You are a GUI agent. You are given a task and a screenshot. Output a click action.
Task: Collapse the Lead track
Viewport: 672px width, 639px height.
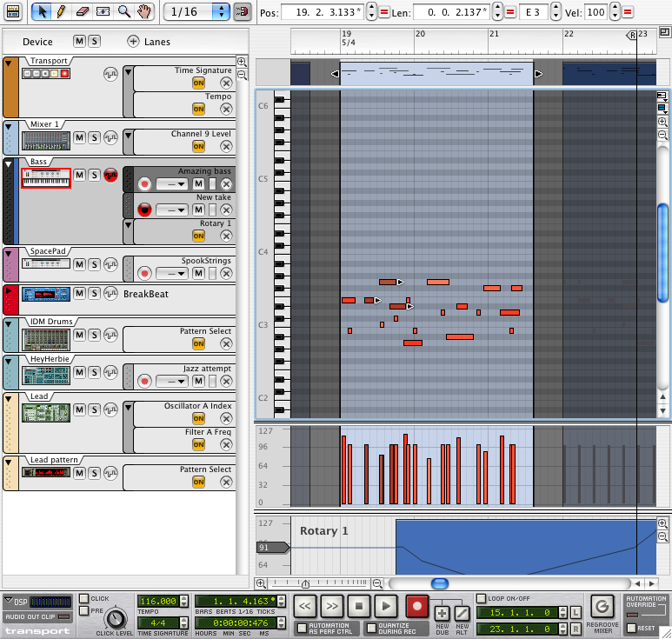(9, 399)
